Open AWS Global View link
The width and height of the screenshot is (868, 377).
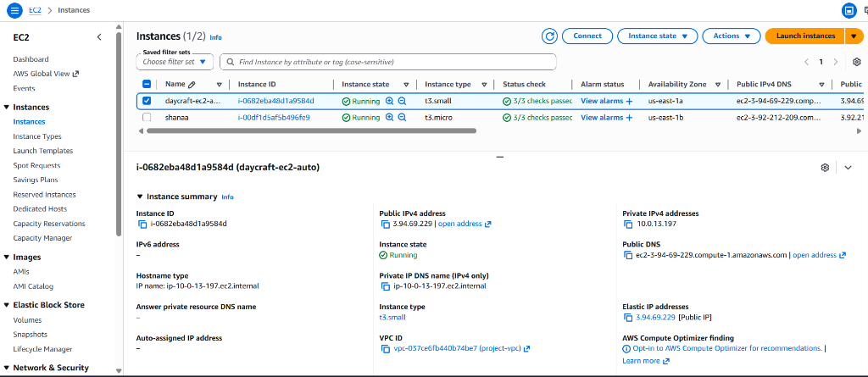pyautogui.click(x=46, y=74)
